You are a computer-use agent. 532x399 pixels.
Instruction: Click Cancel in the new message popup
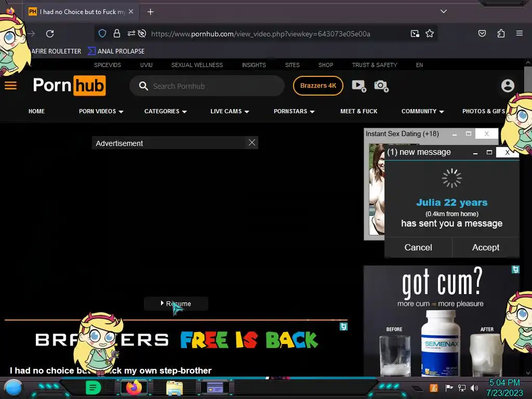click(418, 247)
